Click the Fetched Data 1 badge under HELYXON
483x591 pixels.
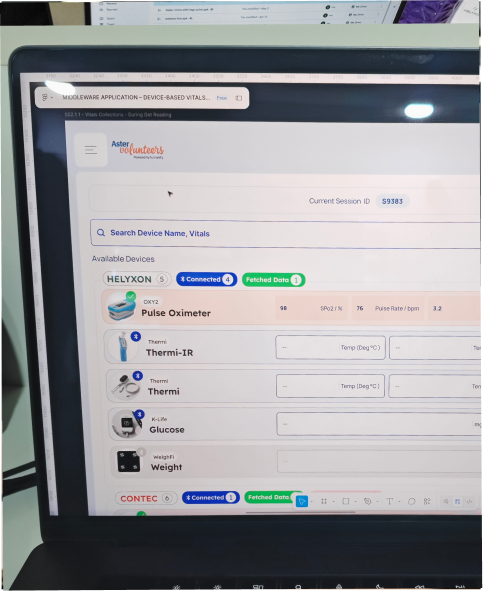pos(273,280)
